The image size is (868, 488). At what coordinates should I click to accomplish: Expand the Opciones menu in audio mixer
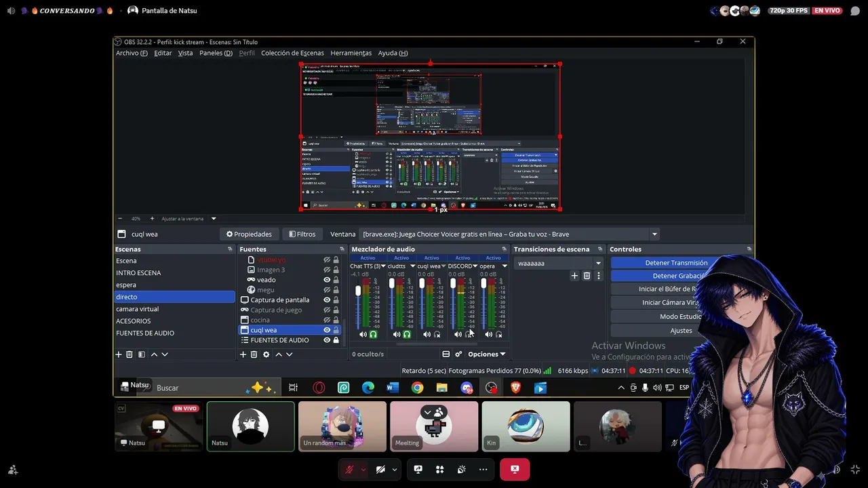point(486,354)
